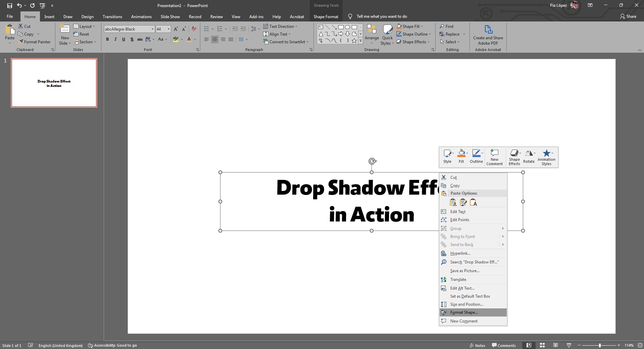Click Convert to SmartArt
Image resolution: width=644 pixels, height=349 pixels.
286,42
